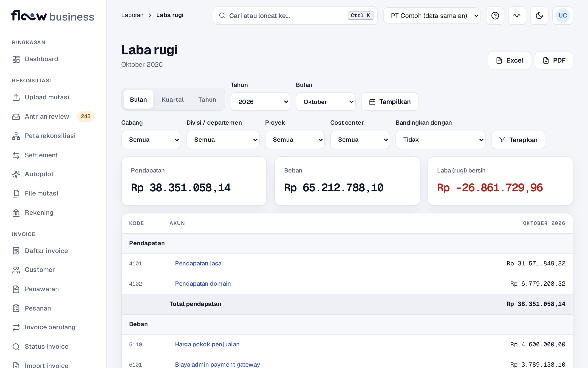Open Invoice berulang repeat icon

(x=16, y=327)
